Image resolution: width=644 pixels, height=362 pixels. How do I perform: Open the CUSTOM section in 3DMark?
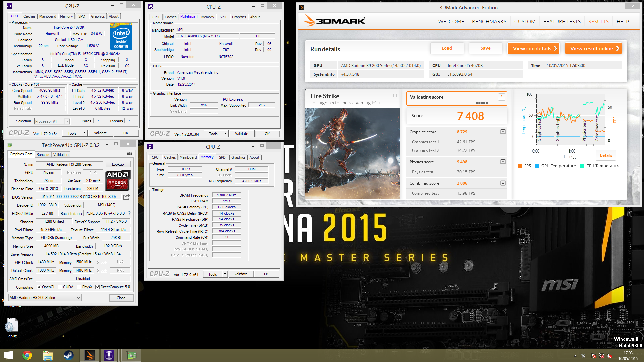click(525, 21)
